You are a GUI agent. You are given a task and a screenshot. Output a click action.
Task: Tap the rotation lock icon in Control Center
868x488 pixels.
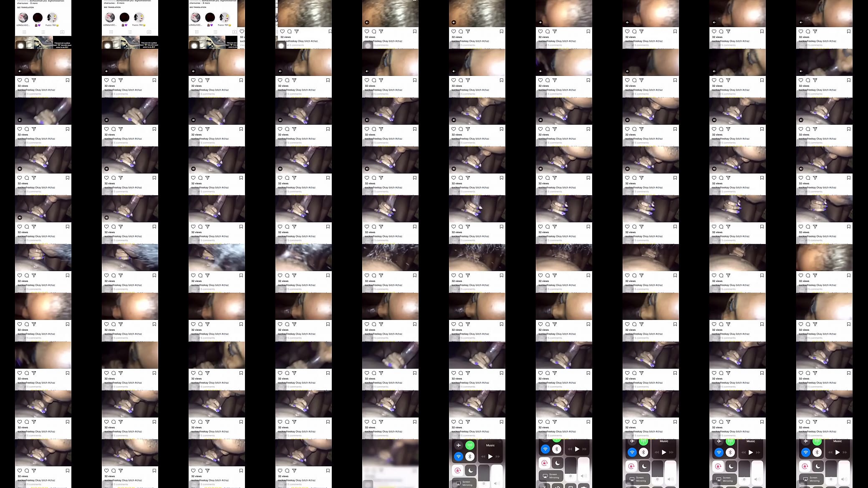(458, 470)
